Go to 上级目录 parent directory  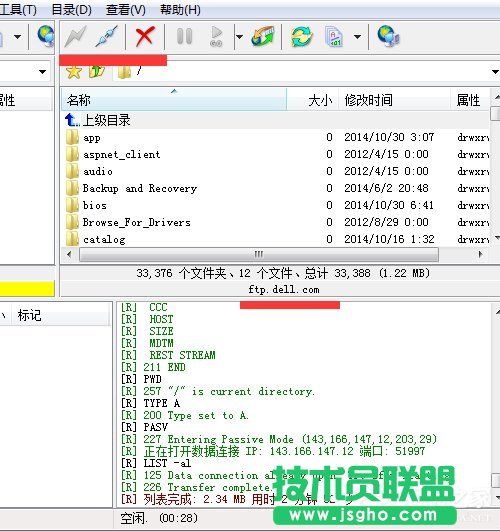coord(106,120)
